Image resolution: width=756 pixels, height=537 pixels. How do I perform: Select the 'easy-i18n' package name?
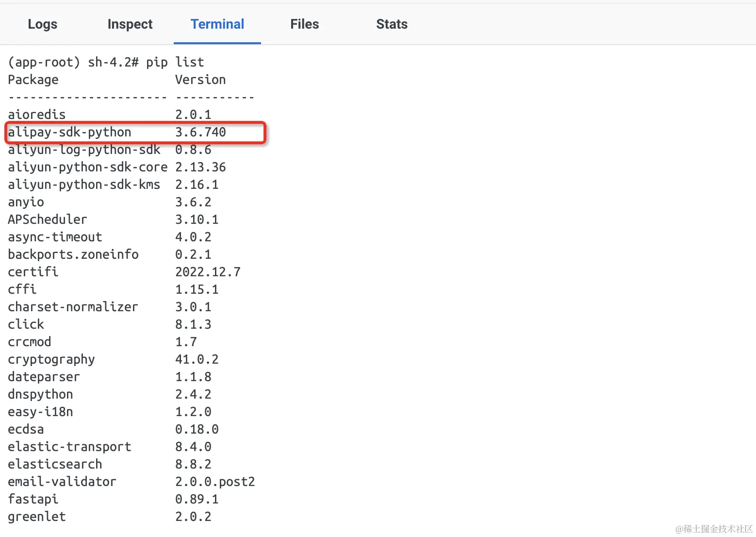pos(40,412)
